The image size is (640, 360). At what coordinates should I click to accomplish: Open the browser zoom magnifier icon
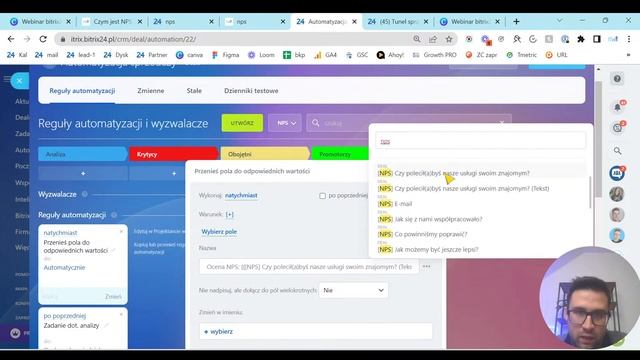coord(417,39)
